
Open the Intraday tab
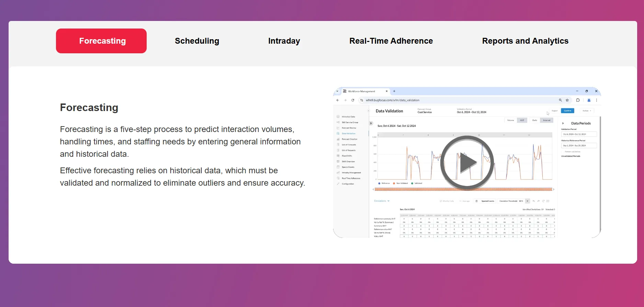point(284,41)
